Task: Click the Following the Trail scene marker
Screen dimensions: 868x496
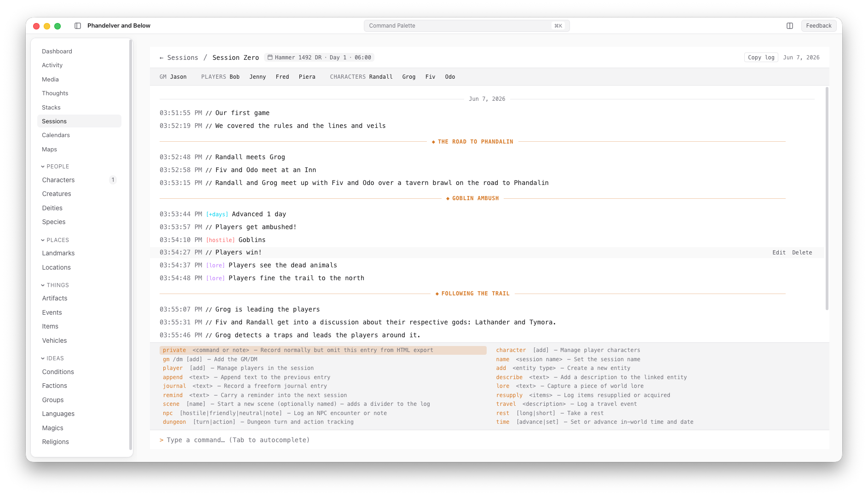Action: pyautogui.click(x=472, y=294)
